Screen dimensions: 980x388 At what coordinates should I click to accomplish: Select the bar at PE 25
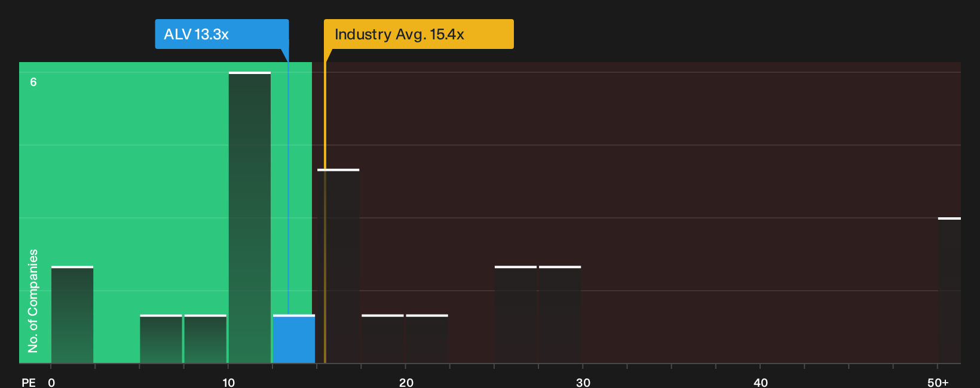click(x=516, y=315)
